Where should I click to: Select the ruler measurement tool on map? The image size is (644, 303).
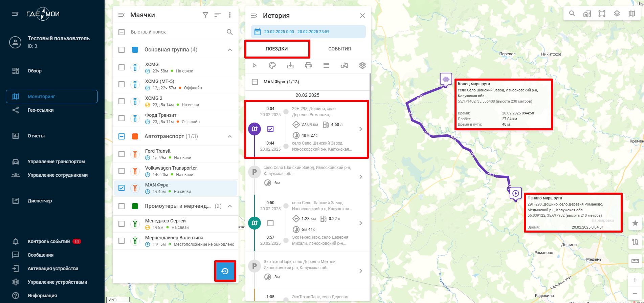(635, 261)
